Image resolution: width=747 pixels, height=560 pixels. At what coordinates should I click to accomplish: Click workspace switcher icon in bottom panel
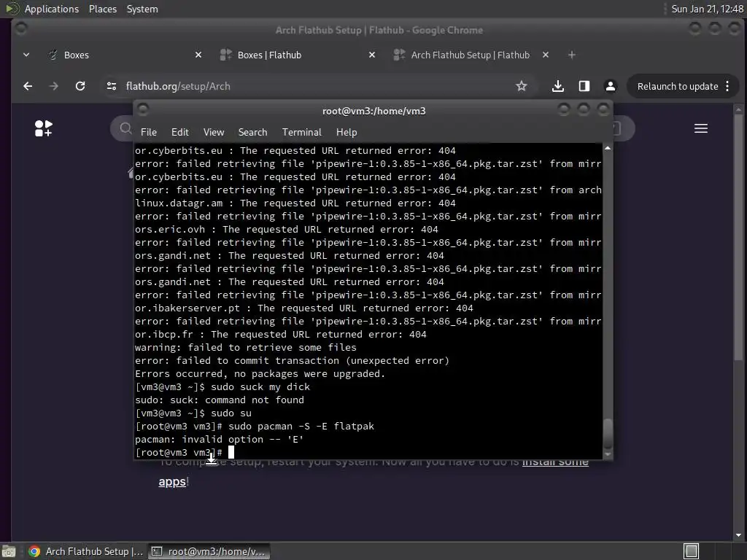tap(691, 551)
